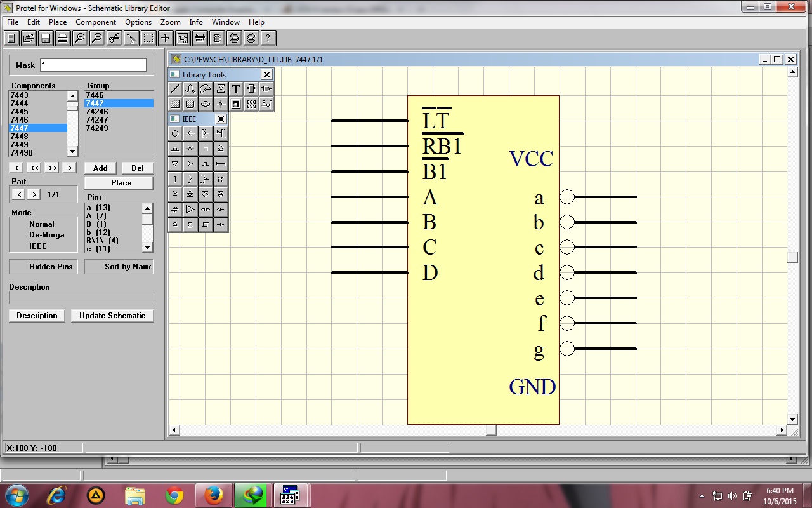Screen dimensions: 812x508
Task: Toggle the Sort by Name option
Action: 119,267
